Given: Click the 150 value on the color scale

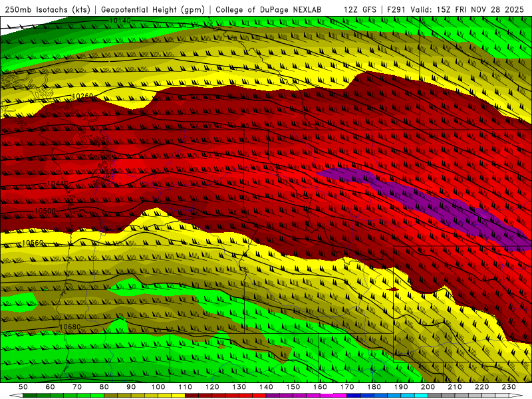Looking at the screenshot, I should (x=293, y=387).
